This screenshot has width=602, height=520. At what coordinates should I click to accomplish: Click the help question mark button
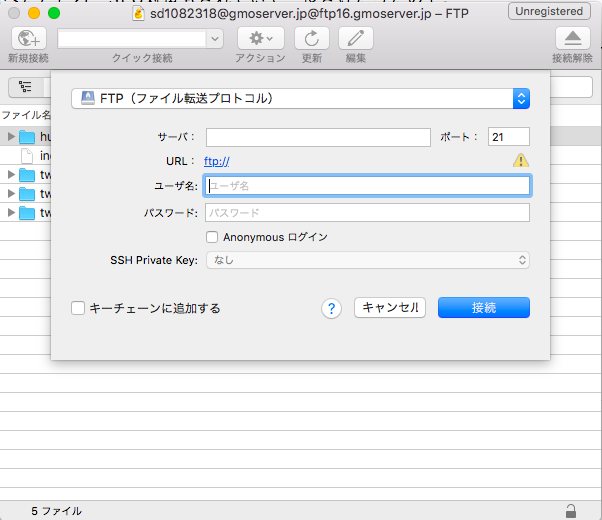[332, 308]
